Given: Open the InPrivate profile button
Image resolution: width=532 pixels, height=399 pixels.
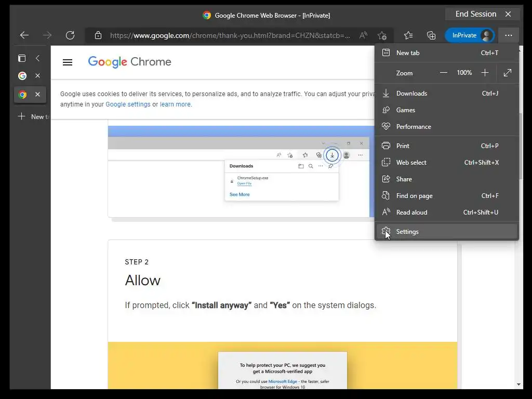Looking at the screenshot, I should tap(470, 35).
